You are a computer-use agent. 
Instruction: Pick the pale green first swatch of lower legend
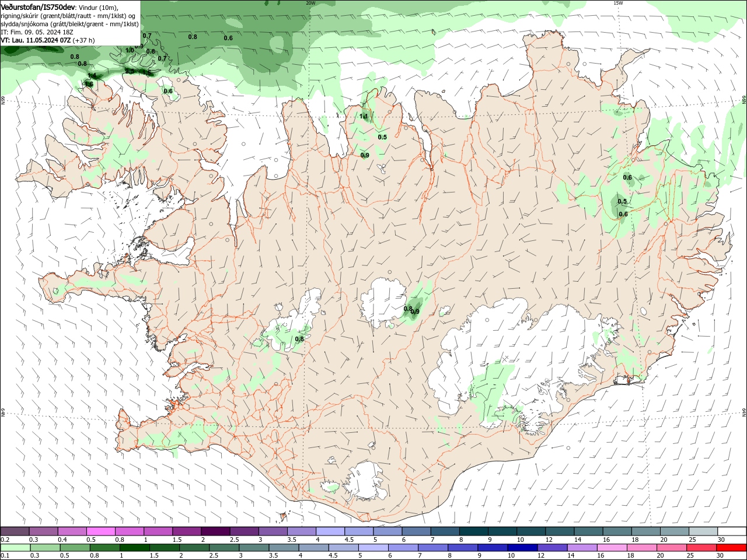click(x=16, y=548)
